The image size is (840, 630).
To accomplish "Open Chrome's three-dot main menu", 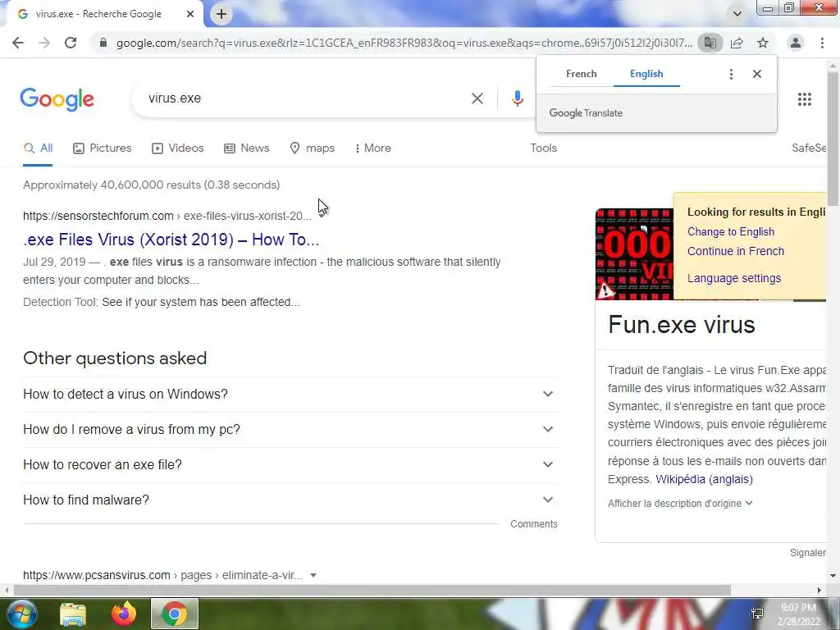I will (x=822, y=43).
